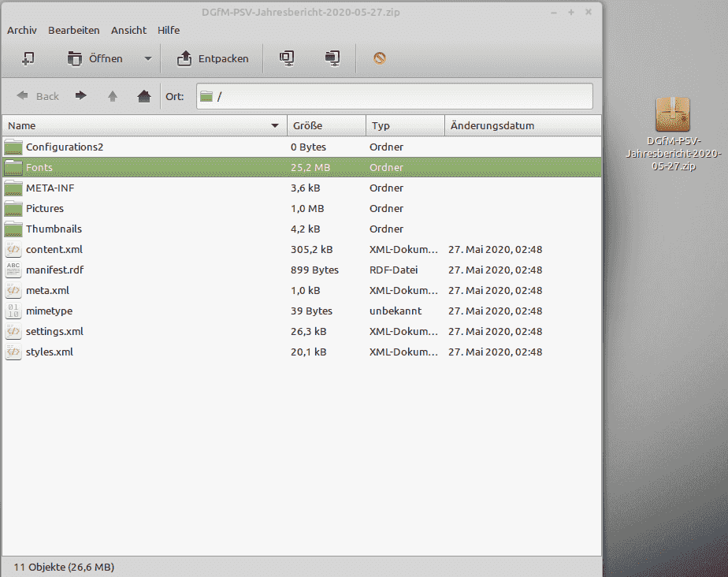Select the Pictures entry name
The height and width of the screenshot is (577, 728).
(x=45, y=208)
